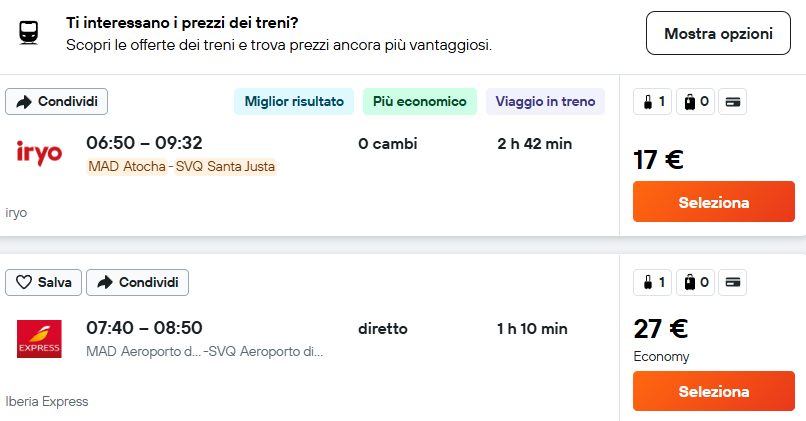Click the train icon beside the price prompt
This screenshot has width=806, height=421.
click(29, 33)
